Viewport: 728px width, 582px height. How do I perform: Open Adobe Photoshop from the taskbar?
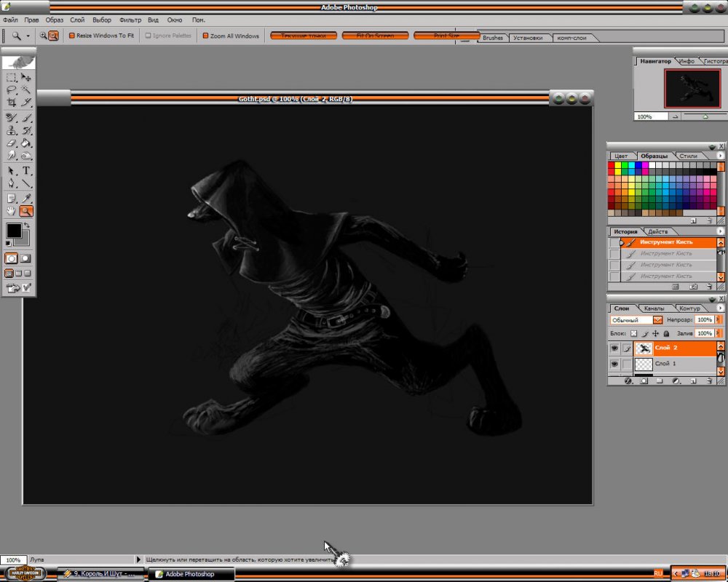pos(191,574)
